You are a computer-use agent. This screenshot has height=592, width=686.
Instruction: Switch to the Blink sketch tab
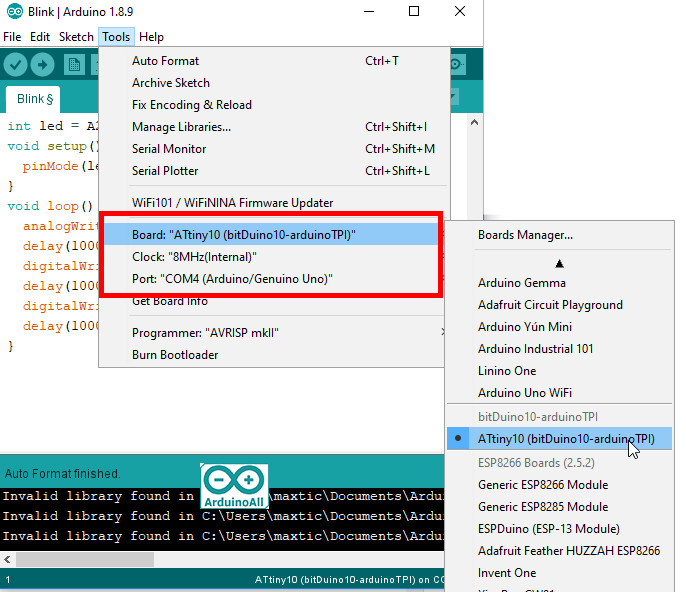click(x=33, y=99)
